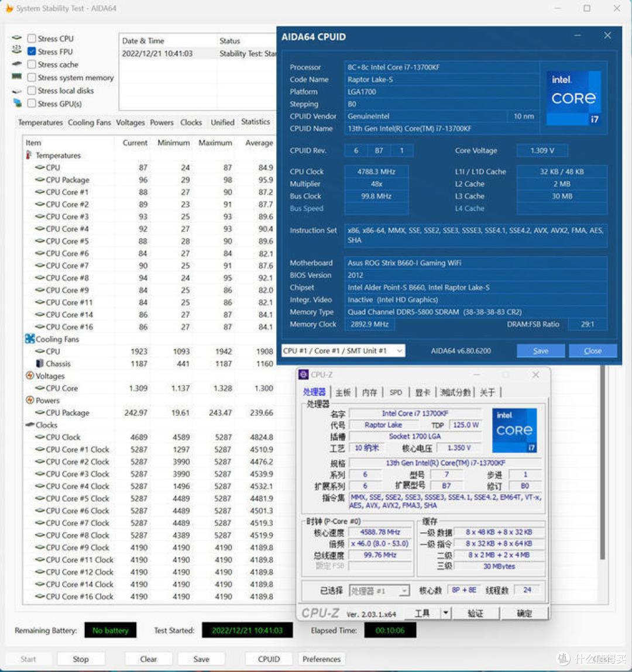Uncheck the Stress FPU checkbox

[x=31, y=51]
